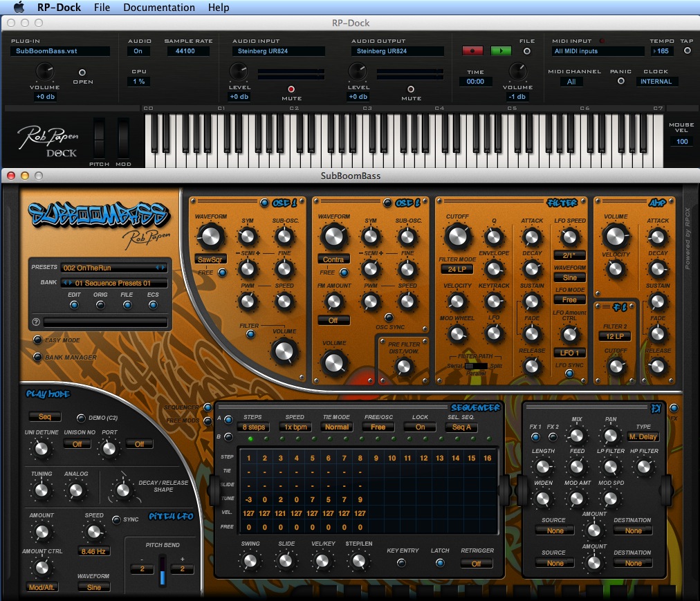Screen dimensions: 700x601
Task: Open the Audio Output device dropdown
Action: pos(397,51)
